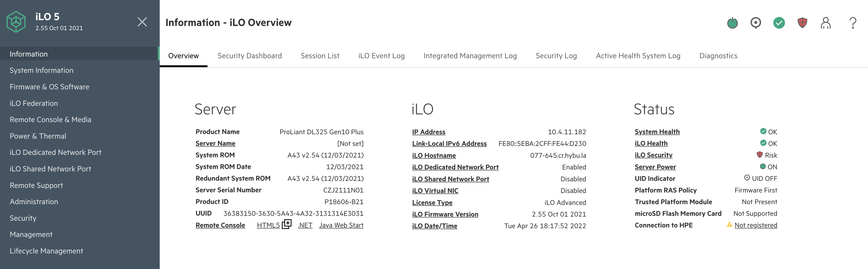Click the IP Address link
868x269 pixels.
tap(428, 132)
